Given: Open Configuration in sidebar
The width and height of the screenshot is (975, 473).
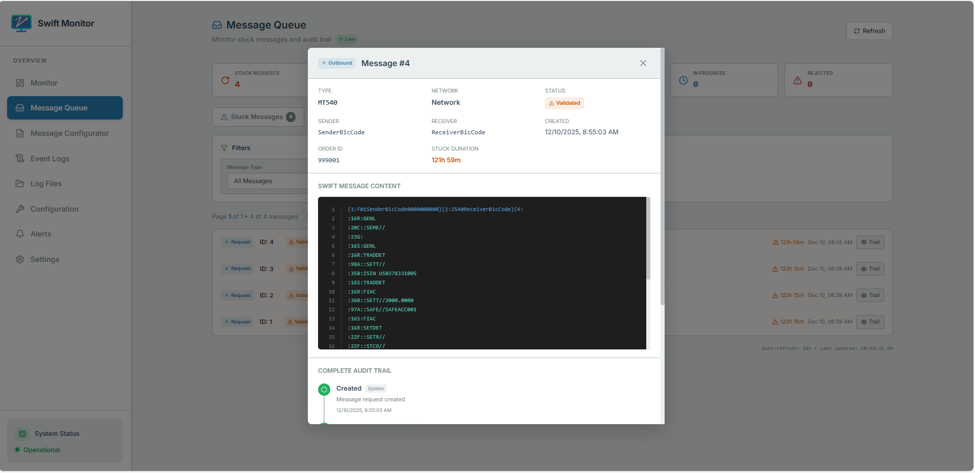Looking at the screenshot, I should (x=65, y=209).
